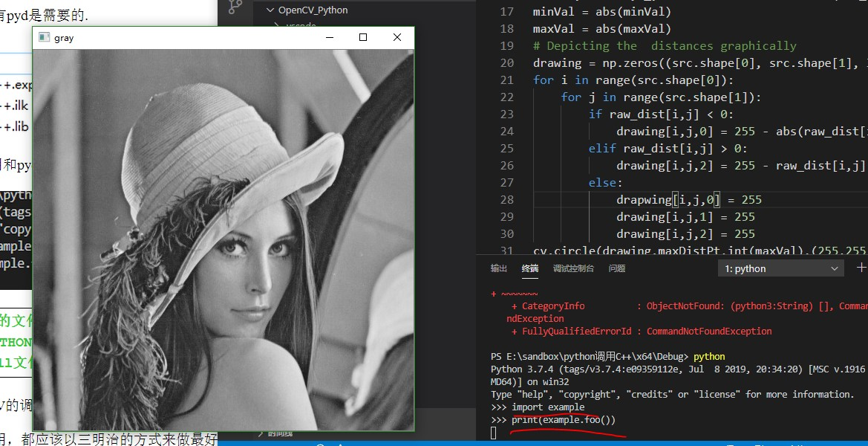Open Source Control view in VS Code

(235, 7)
